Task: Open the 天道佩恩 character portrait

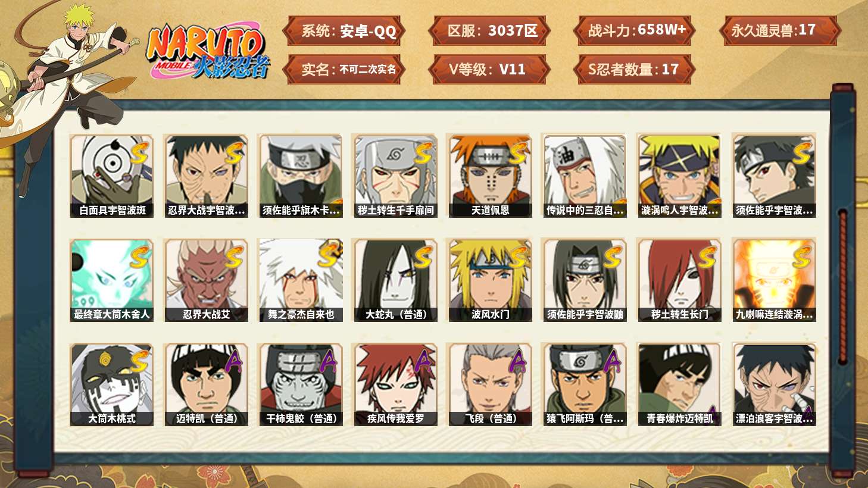Action: (490, 176)
